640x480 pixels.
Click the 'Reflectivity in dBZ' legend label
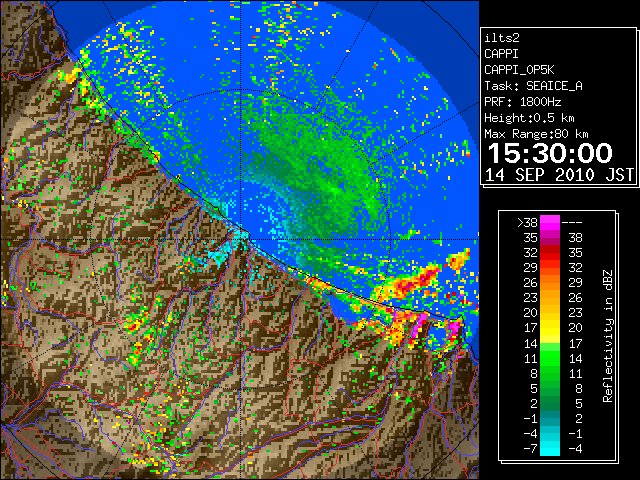point(607,336)
